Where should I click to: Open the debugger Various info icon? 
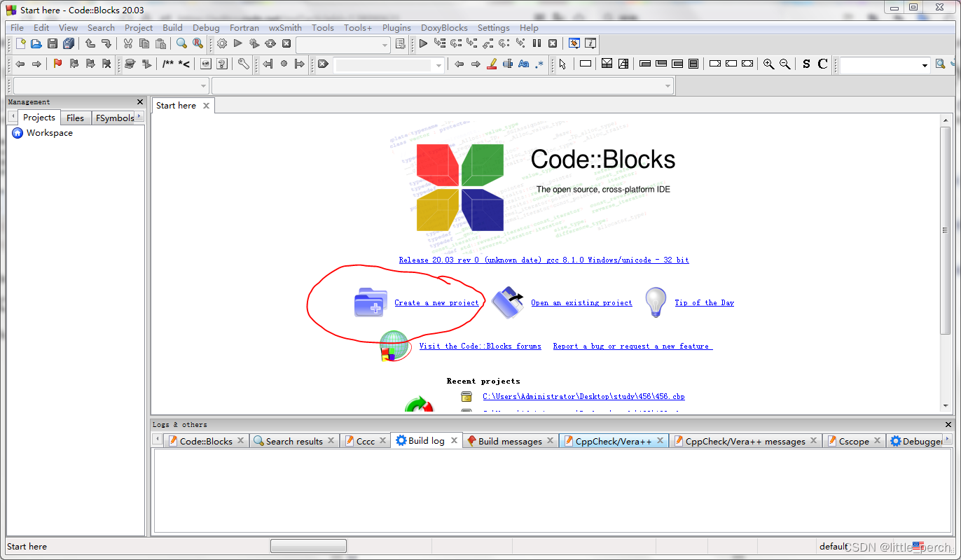[x=590, y=43]
